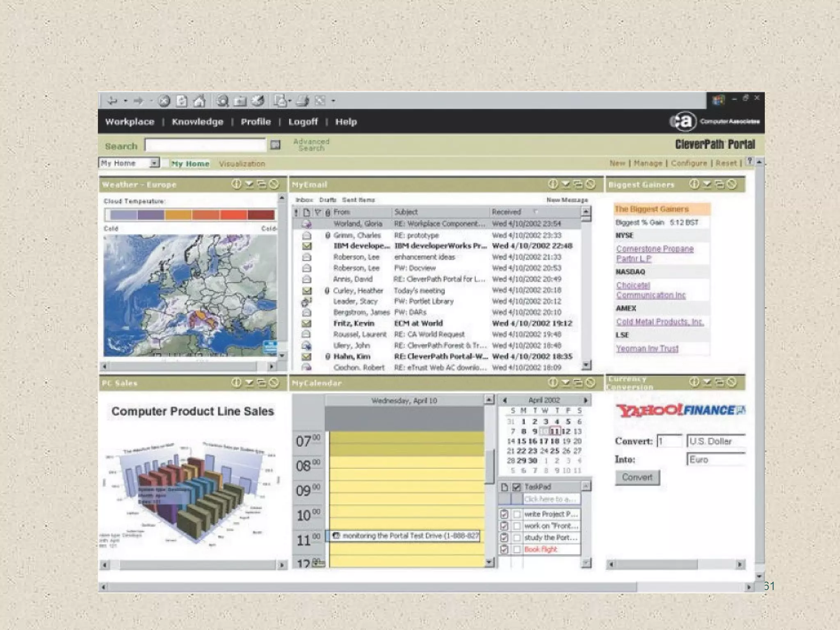Collapse the PC Sales portlet with down arrow
This screenshot has height=630, width=840.
249,383
